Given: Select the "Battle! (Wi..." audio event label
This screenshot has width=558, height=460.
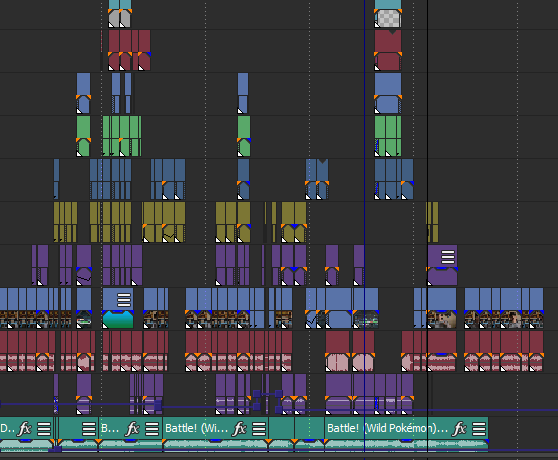Looking at the screenshot, I should pyautogui.click(x=196, y=428).
